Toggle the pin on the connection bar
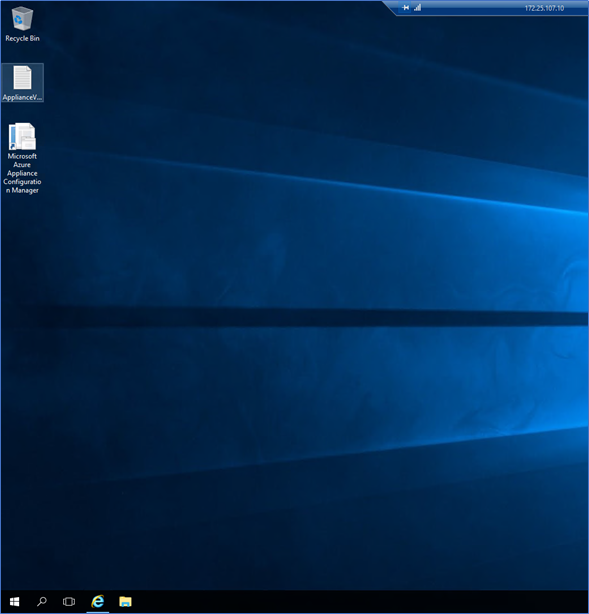 406,7
